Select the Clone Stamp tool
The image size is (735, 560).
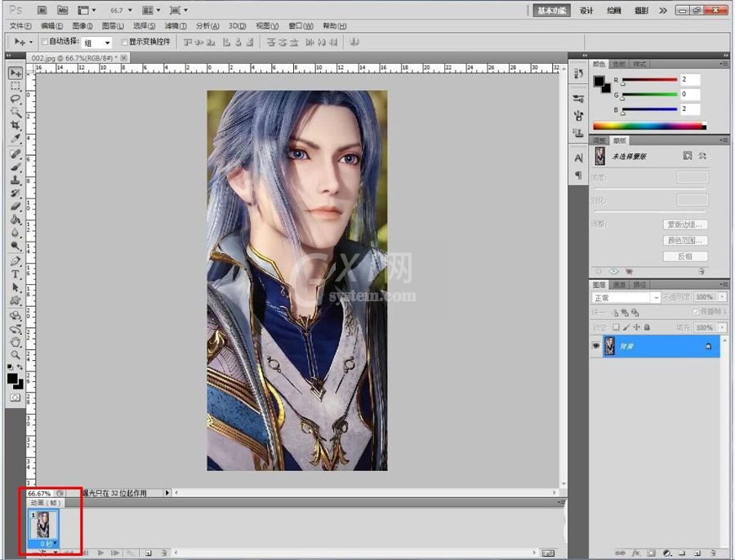[16, 180]
